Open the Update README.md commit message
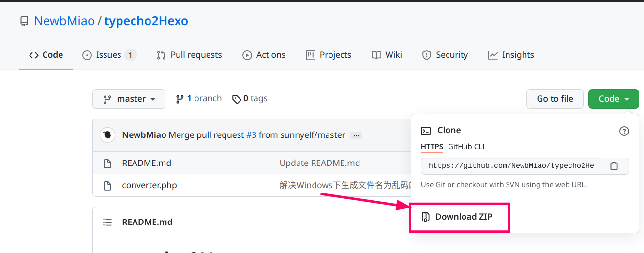This screenshot has width=644, height=253. point(320,163)
